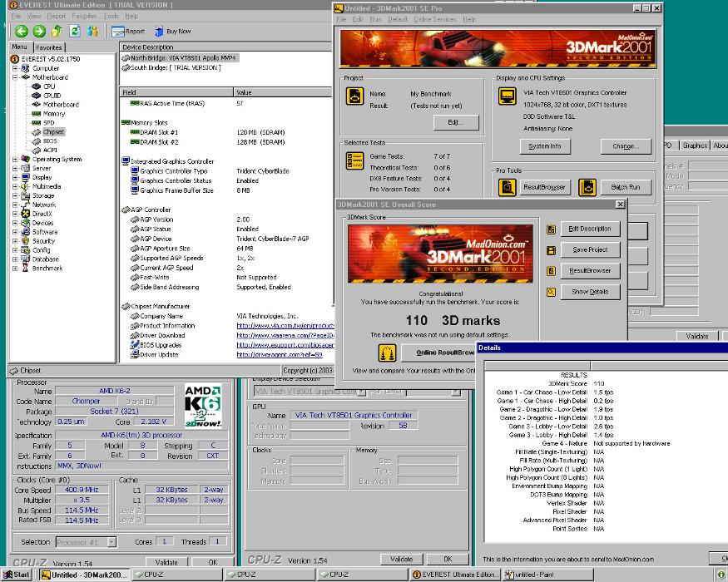Go forward with EVEREST green forward arrow
This screenshot has height=582, width=728.
[x=39, y=31]
